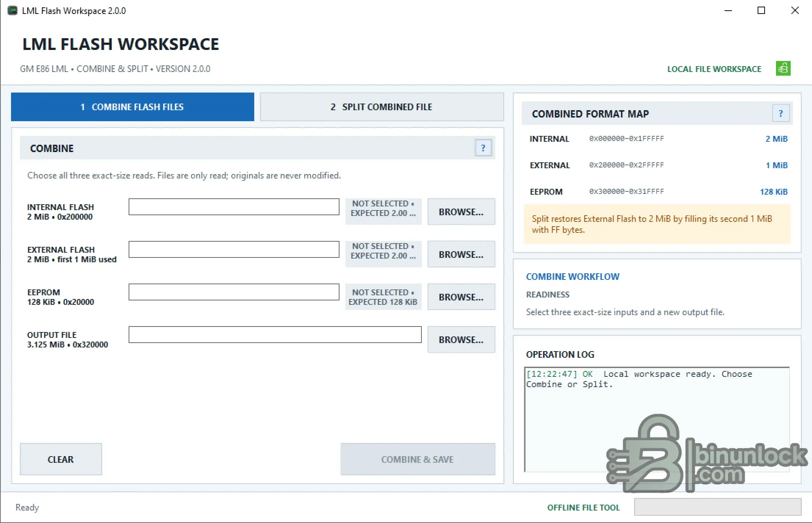Focus the Output File path field
Viewport: 812px width, 523px height.
275,335
